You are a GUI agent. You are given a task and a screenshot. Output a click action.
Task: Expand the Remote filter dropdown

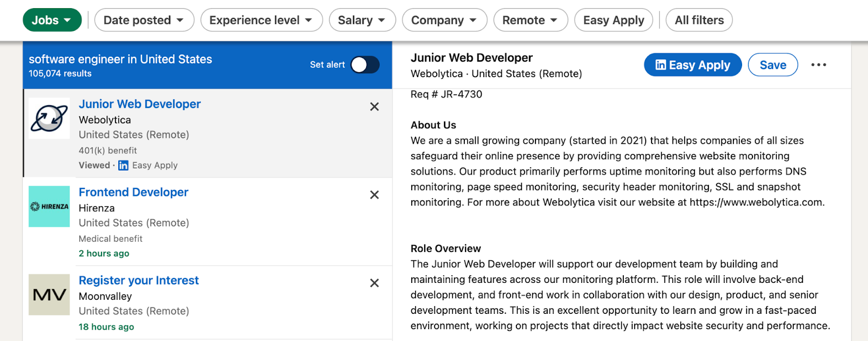click(x=531, y=20)
